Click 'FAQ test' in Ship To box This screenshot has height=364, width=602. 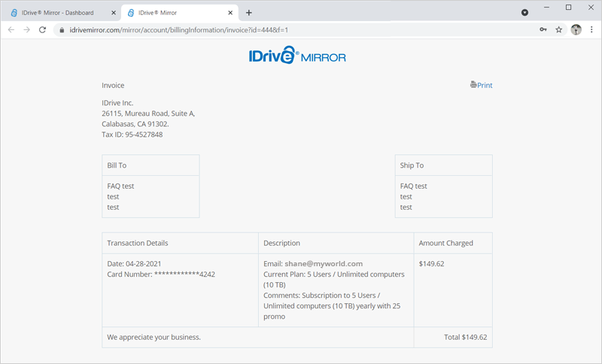tap(413, 186)
